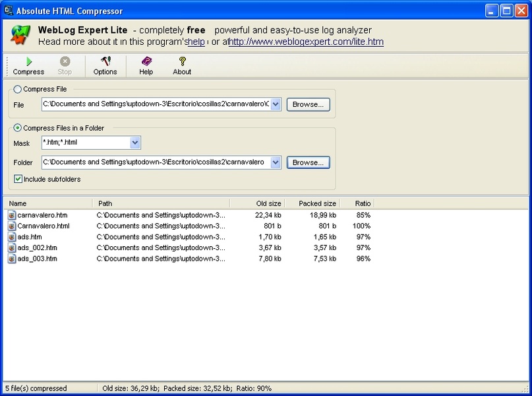Image resolution: width=532 pixels, height=396 pixels.
Task: Click the ads_002.htm file icon
Action: pyautogui.click(x=12, y=247)
